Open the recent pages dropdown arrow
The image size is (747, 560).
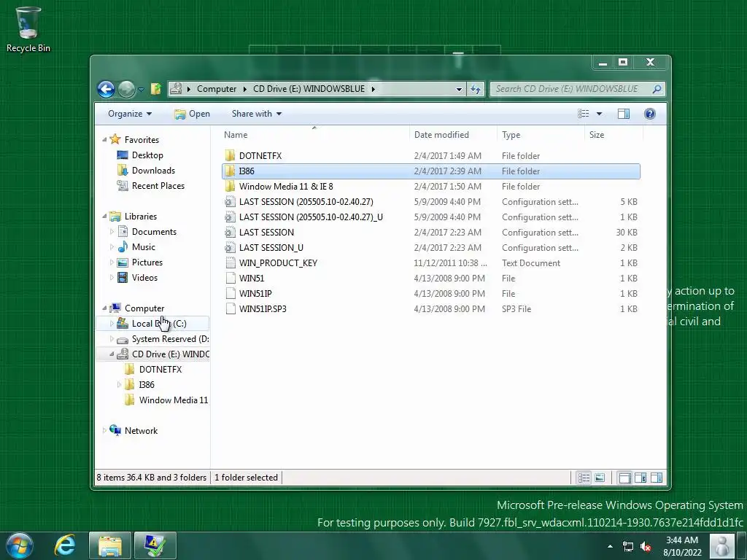tap(141, 90)
